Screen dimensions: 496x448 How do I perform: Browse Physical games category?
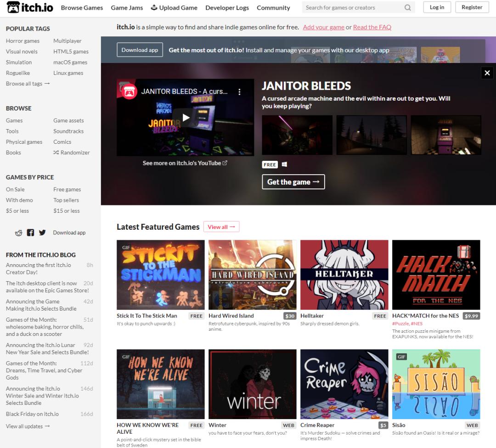point(24,142)
